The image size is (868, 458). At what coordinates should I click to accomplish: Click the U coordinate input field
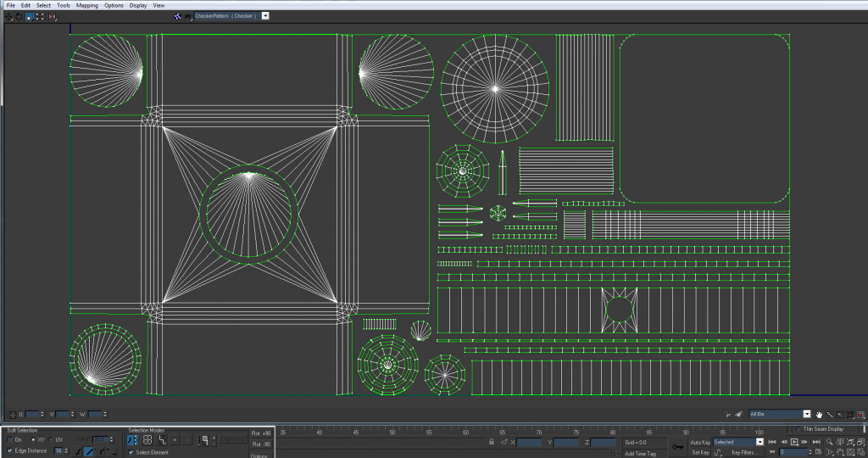click(x=34, y=414)
